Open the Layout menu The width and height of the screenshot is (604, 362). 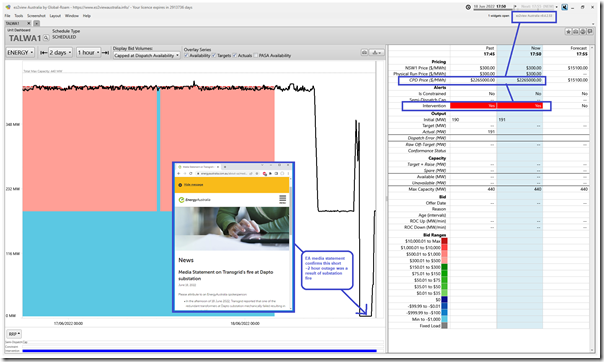tap(55, 16)
